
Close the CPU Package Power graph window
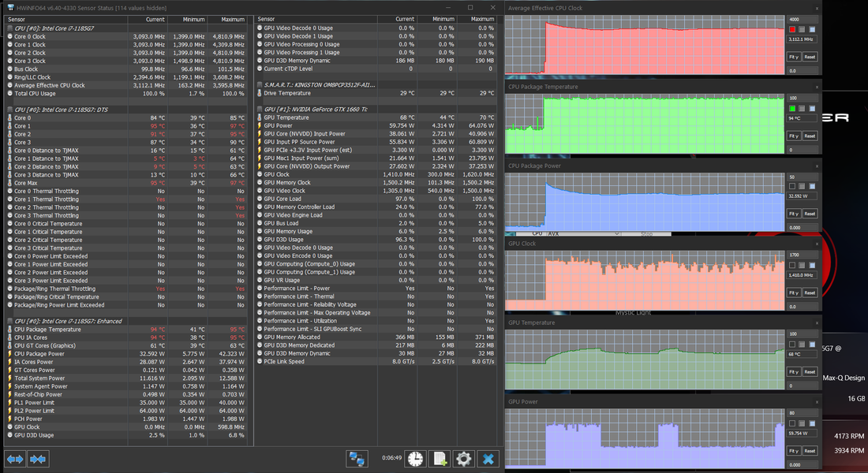click(817, 166)
